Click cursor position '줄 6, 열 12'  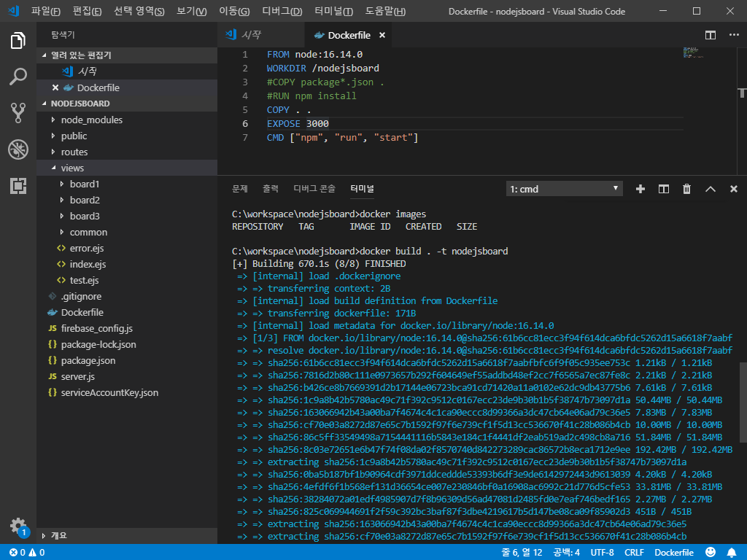(x=522, y=553)
